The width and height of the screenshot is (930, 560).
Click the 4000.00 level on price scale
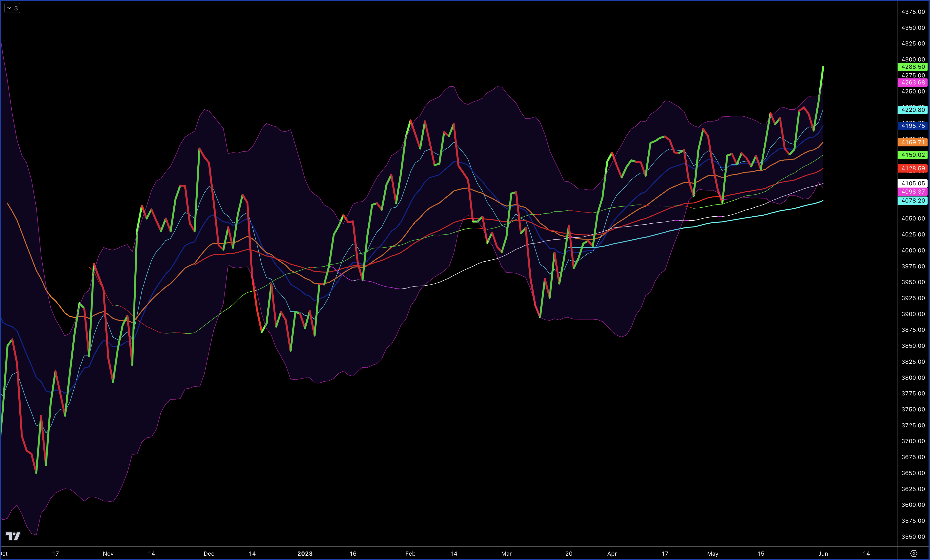coord(913,250)
